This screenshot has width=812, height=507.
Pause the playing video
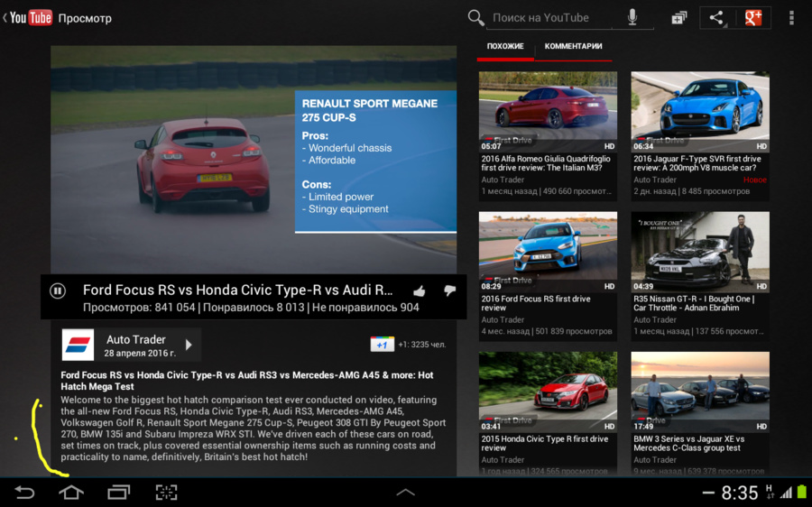(58, 291)
